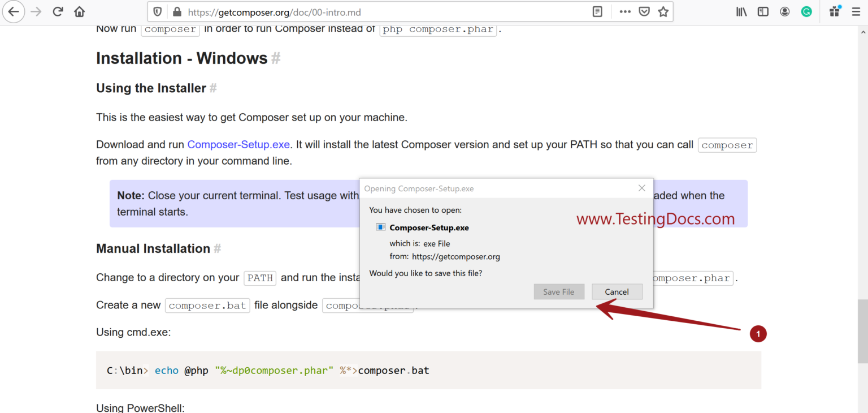Open the Composer-Setup.exe download link
Viewport: 868px width, 413px height.
pos(238,144)
